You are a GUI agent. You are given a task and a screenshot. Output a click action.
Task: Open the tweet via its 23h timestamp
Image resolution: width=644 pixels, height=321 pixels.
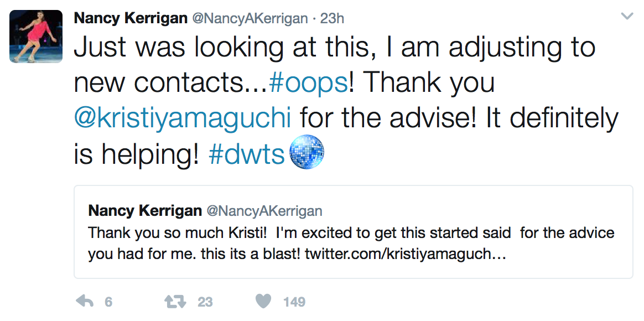333,18
